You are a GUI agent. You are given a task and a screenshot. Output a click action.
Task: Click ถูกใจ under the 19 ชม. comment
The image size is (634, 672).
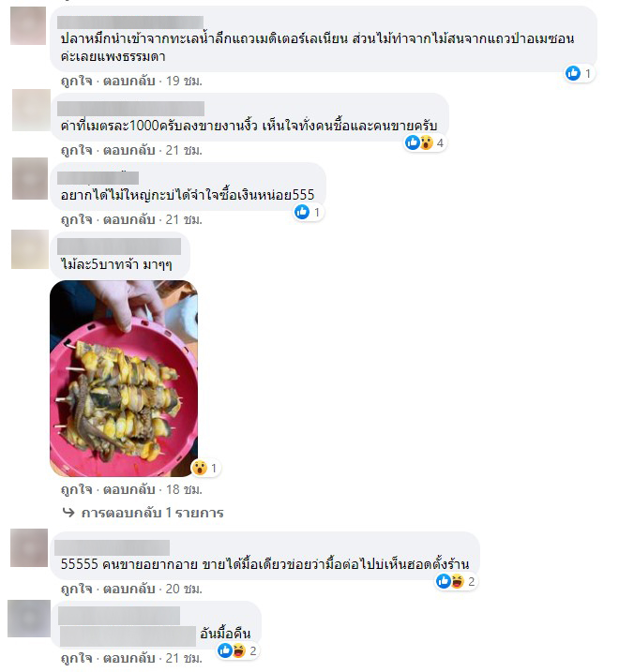click(x=76, y=81)
